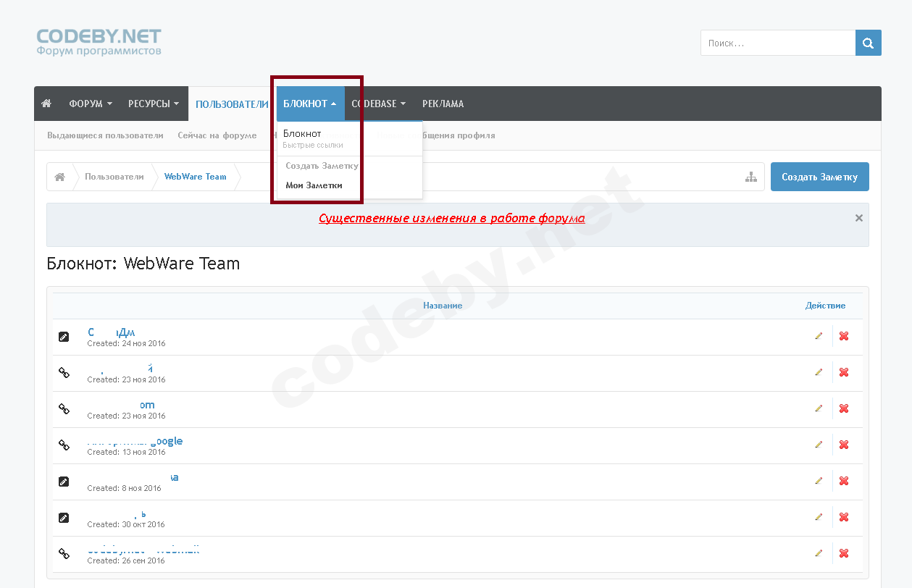Open the sitemap tree icon in breadcrumb bar
Screen dimensions: 912x588
pyautogui.click(x=751, y=177)
